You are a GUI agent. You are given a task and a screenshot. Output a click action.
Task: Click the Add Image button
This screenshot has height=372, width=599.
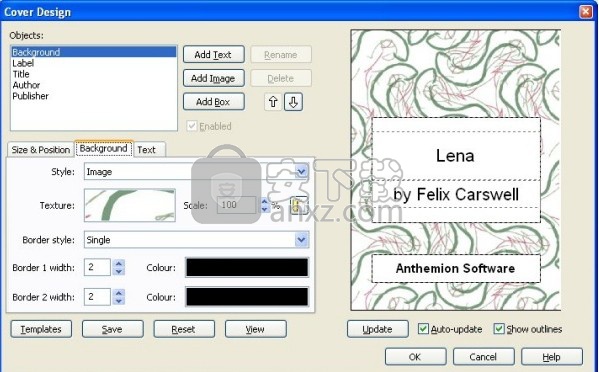(214, 78)
